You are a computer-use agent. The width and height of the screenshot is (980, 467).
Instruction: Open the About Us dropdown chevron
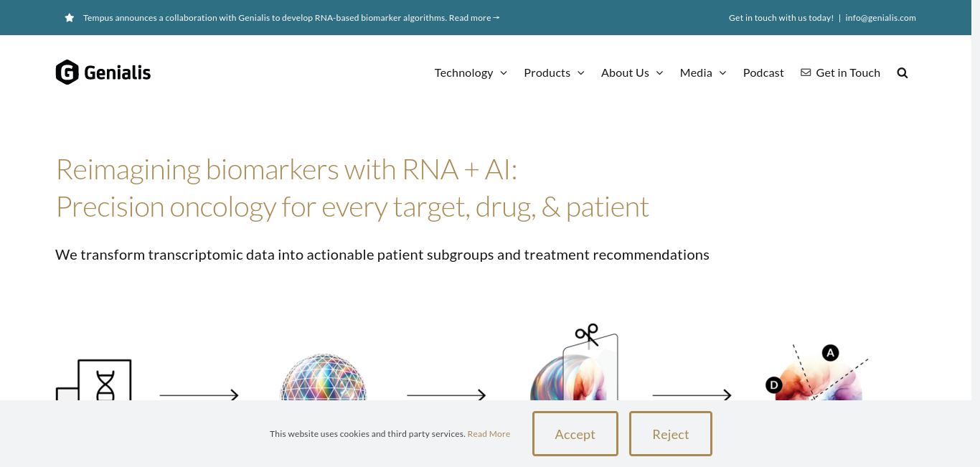click(660, 72)
